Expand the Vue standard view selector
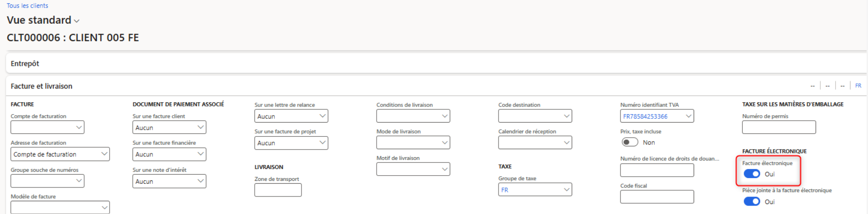 coord(43,20)
